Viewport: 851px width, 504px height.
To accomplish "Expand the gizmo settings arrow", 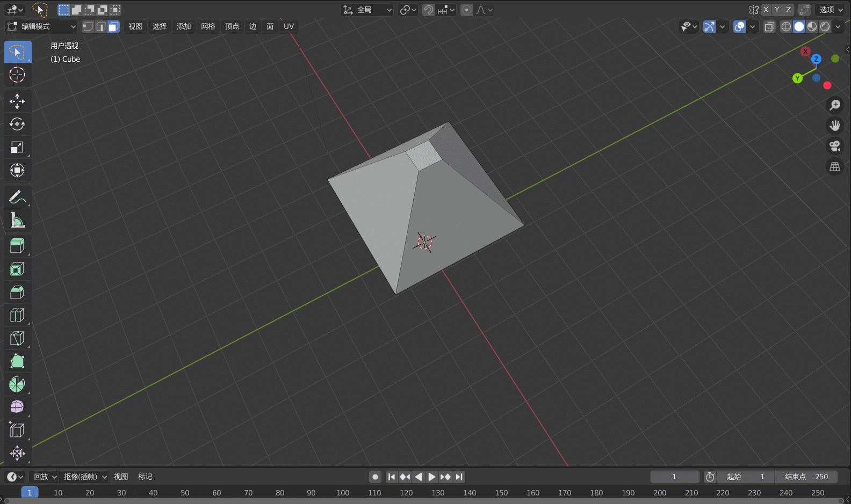I will [x=723, y=26].
